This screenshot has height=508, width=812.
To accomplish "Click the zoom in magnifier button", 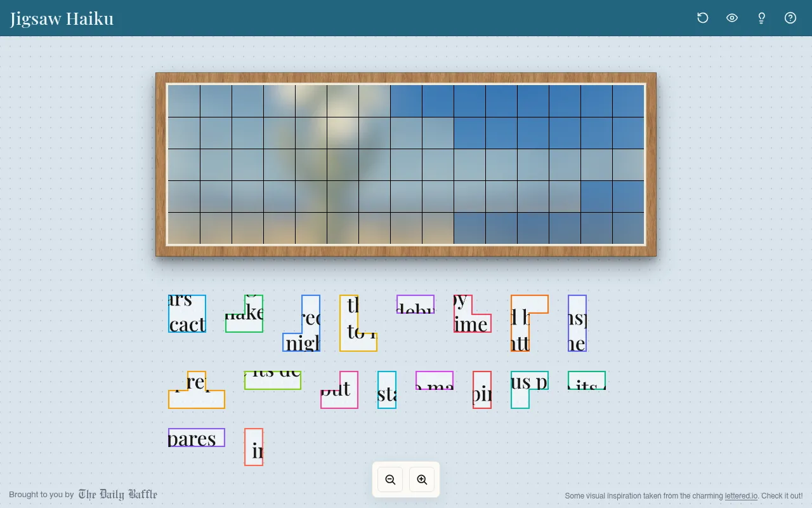I will point(422,479).
